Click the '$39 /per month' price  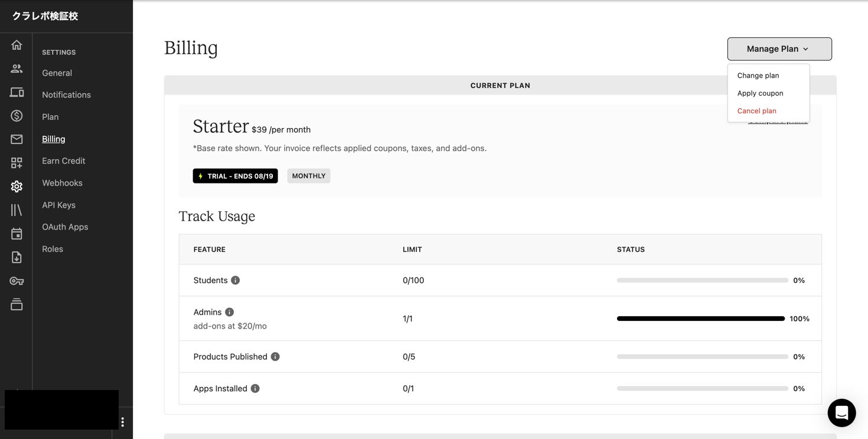point(281,130)
